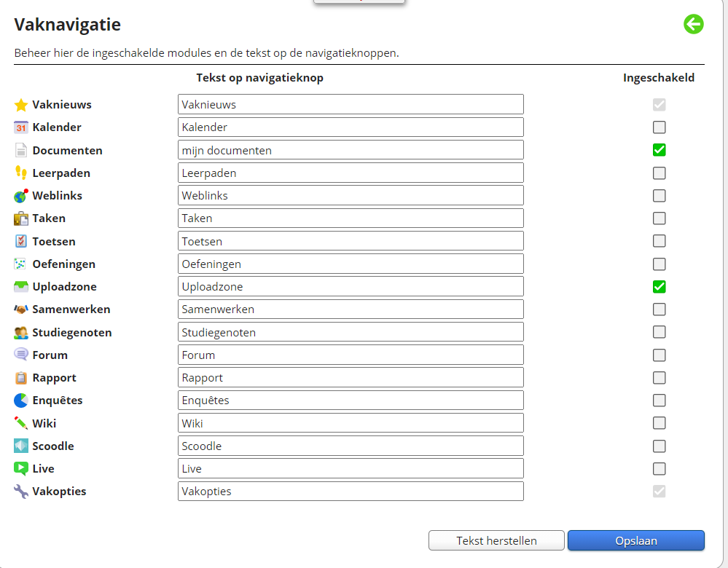The image size is (728, 568).
Task: Click the Kalender calendar icon
Action: [x=21, y=127]
